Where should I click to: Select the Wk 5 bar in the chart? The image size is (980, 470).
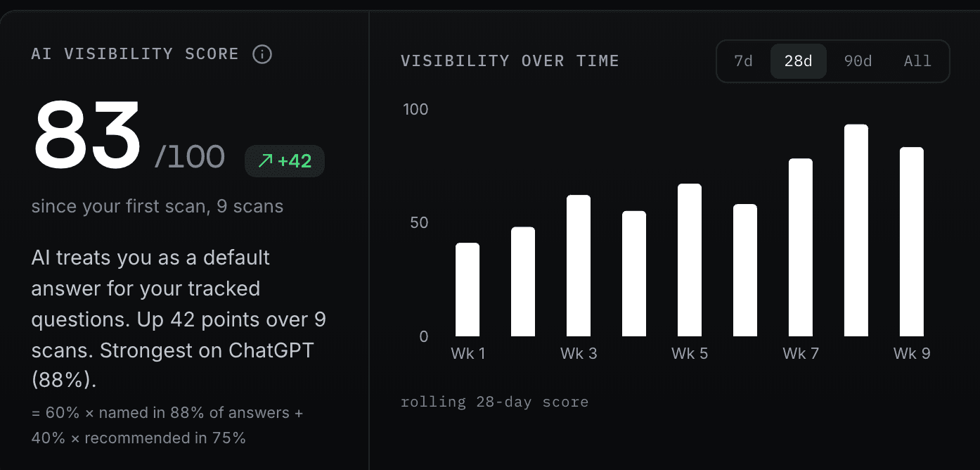690,260
